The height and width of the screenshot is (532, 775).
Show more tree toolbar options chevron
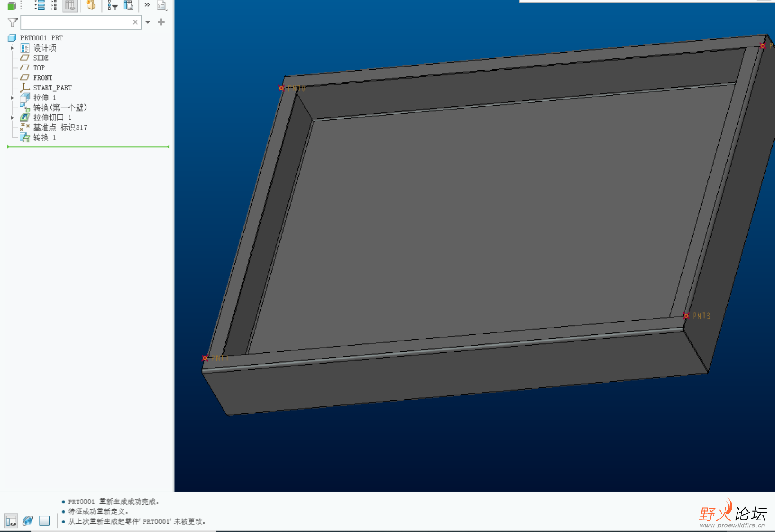pyautogui.click(x=147, y=5)
